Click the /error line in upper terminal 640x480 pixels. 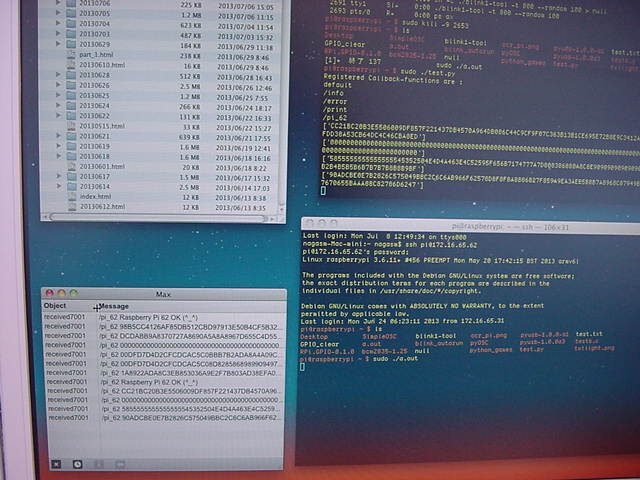coord(335,101)
